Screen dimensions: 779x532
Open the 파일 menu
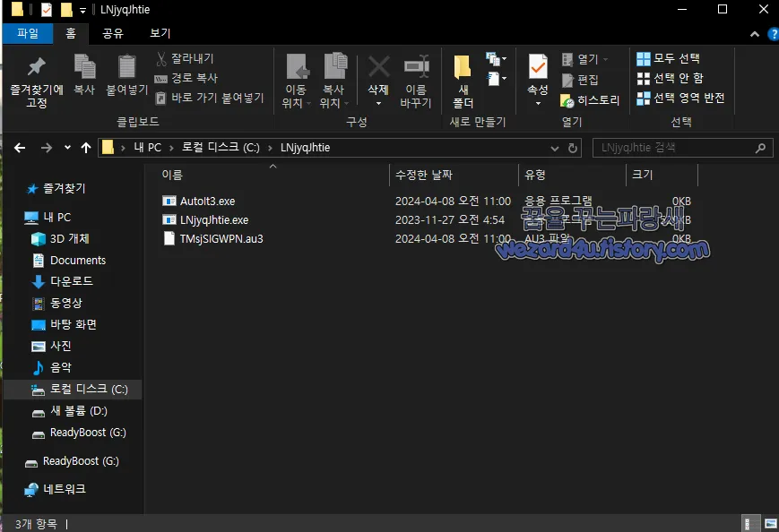28,32
